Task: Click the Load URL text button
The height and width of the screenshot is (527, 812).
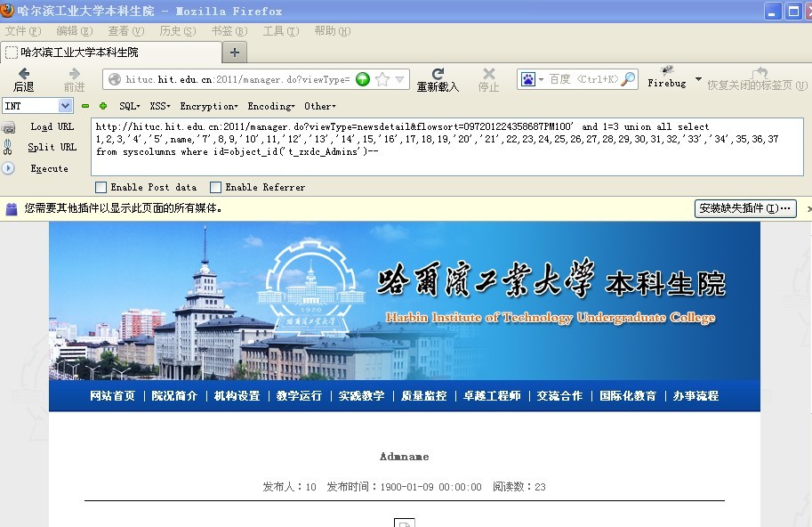Action: point(52,127)
